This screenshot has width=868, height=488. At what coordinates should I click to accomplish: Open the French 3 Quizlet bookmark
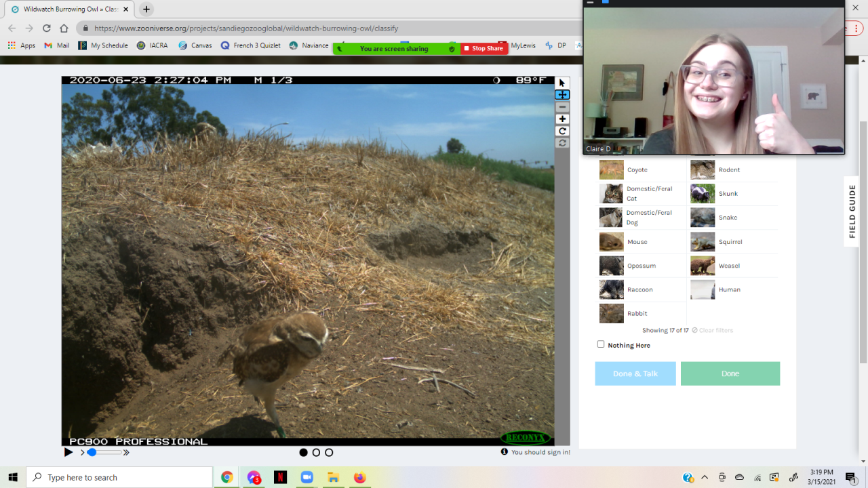251,45
